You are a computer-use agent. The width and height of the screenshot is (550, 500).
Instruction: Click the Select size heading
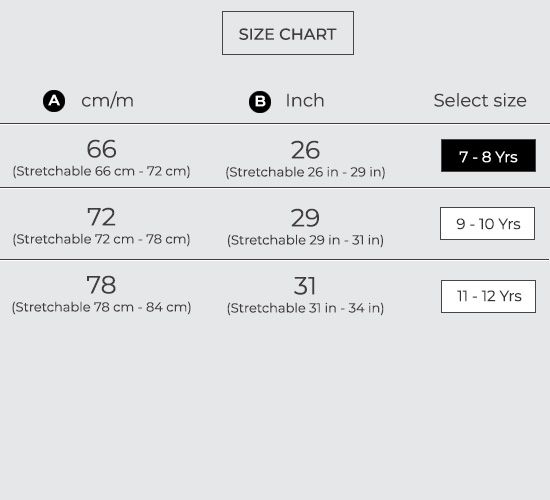(x=480, y=101)
